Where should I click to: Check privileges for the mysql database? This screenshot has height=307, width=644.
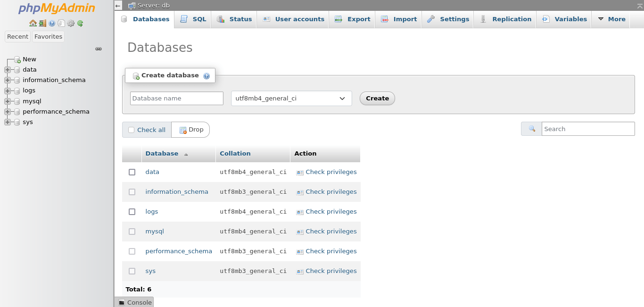tap(326, 232)
